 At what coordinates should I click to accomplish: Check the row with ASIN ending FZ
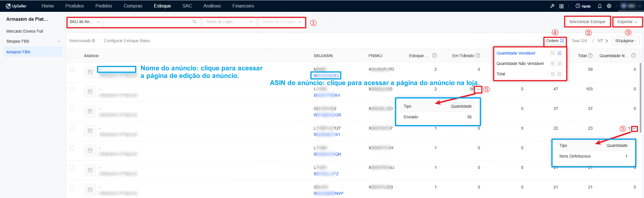[72, 168]
